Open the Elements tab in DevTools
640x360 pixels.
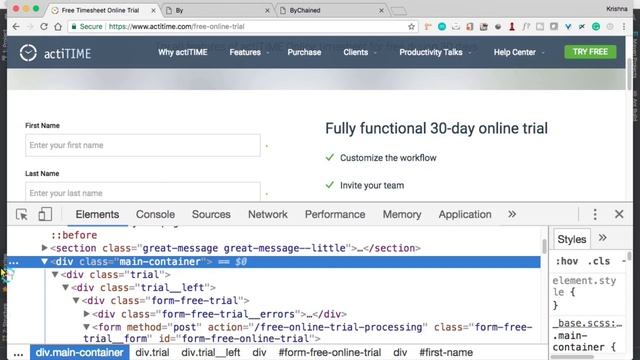point(97,214)
